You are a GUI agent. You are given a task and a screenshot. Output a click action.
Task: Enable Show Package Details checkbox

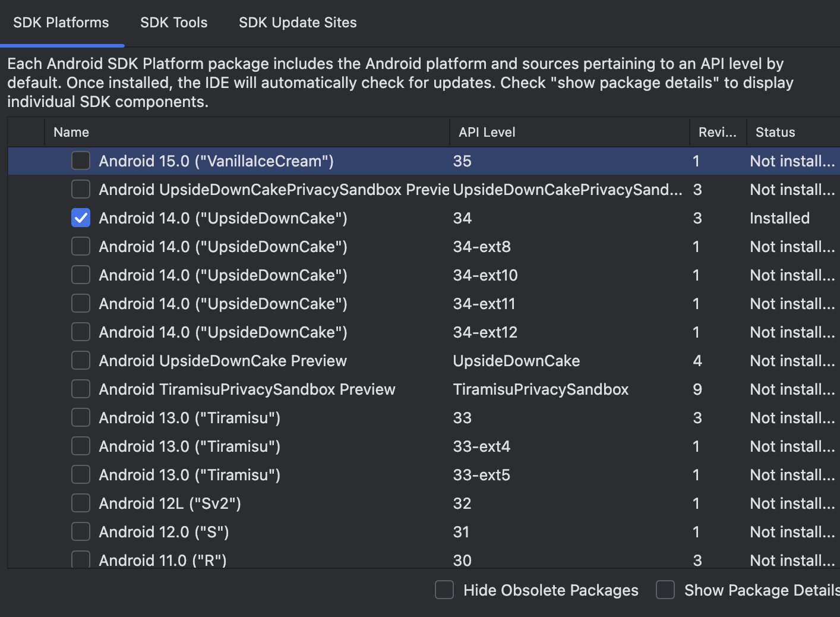click(665, 590)
